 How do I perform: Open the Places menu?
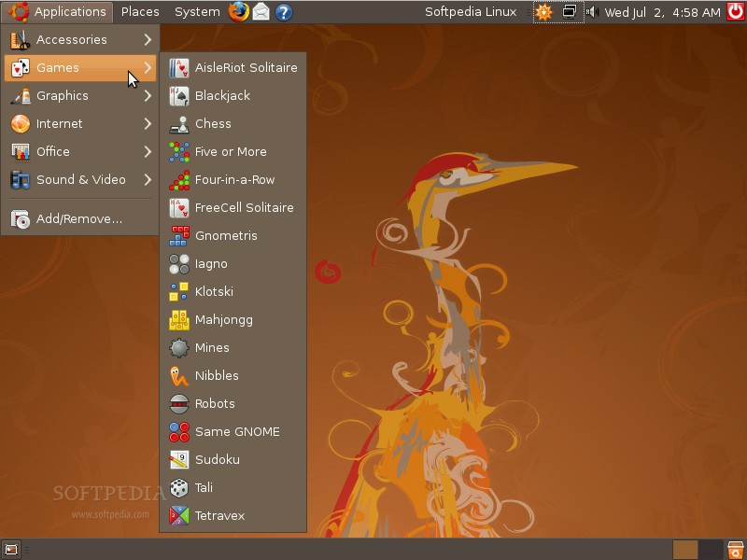pyautogui.click(x=139, y=12)
